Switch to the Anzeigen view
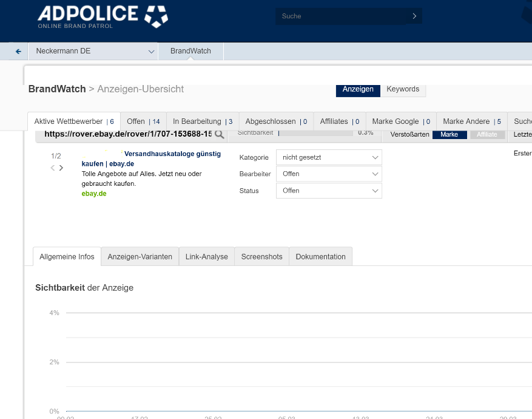This screenshot has height=419, width=532. point(358,89)
